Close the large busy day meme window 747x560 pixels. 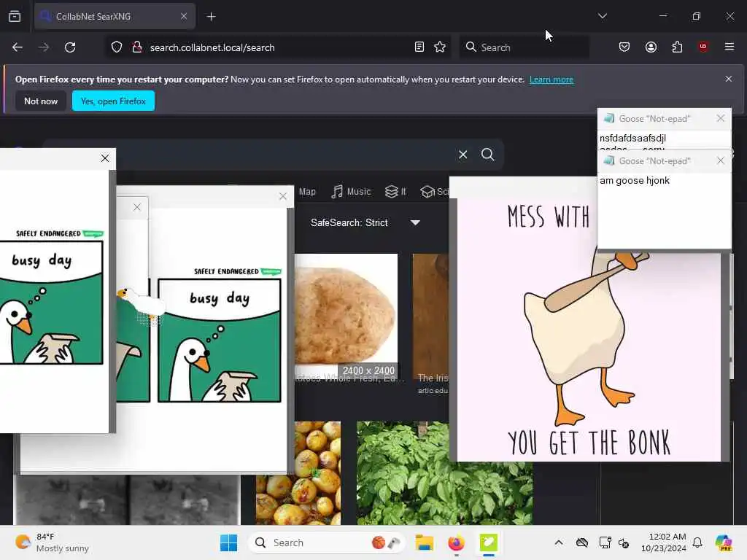tap(282, 196)
